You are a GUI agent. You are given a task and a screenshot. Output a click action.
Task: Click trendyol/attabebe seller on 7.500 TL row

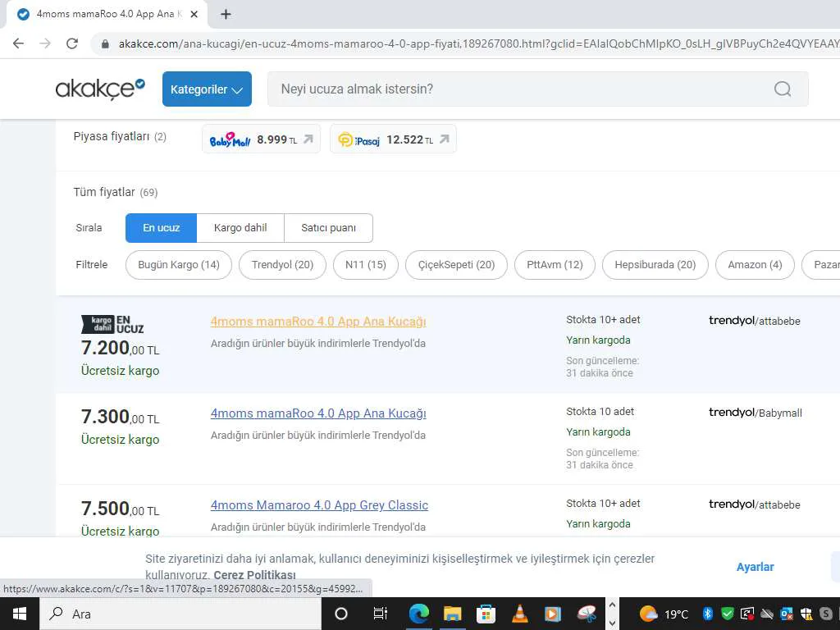point(755,504)
